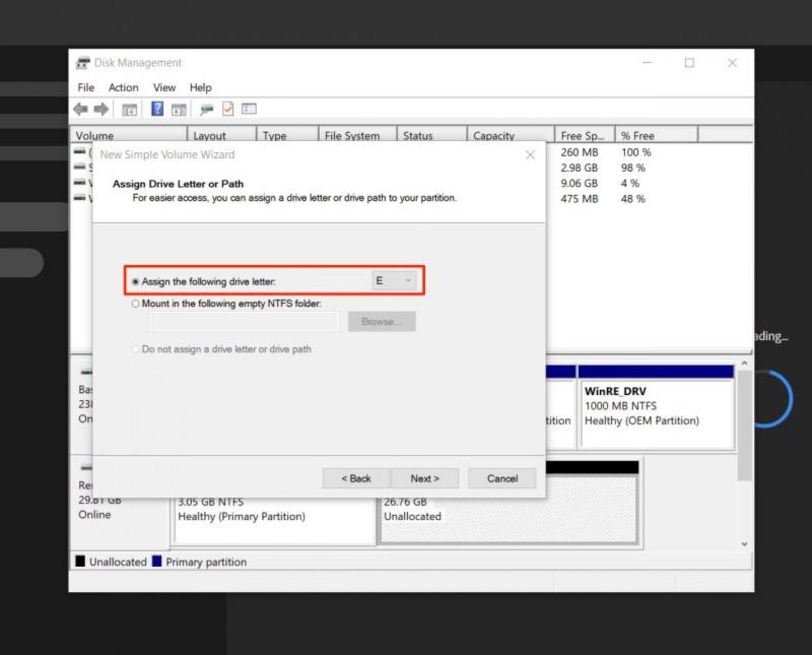Click the Type column header
The height and width of the screenshot is (655, 812).
click(287, 135)
